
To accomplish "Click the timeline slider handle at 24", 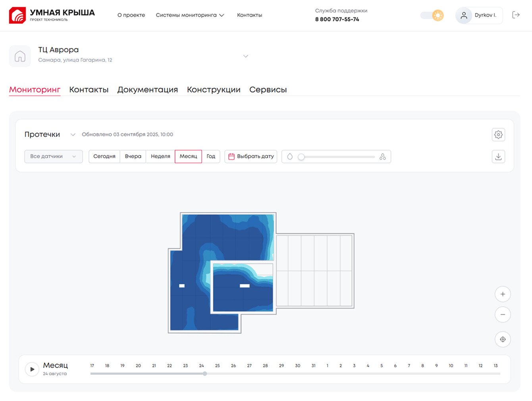I will [205, 374].
